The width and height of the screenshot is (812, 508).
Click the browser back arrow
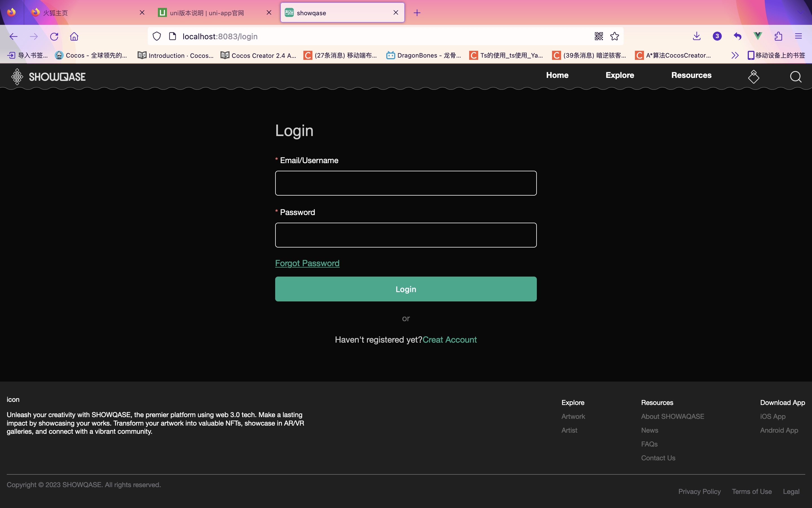tap(14, 36)
